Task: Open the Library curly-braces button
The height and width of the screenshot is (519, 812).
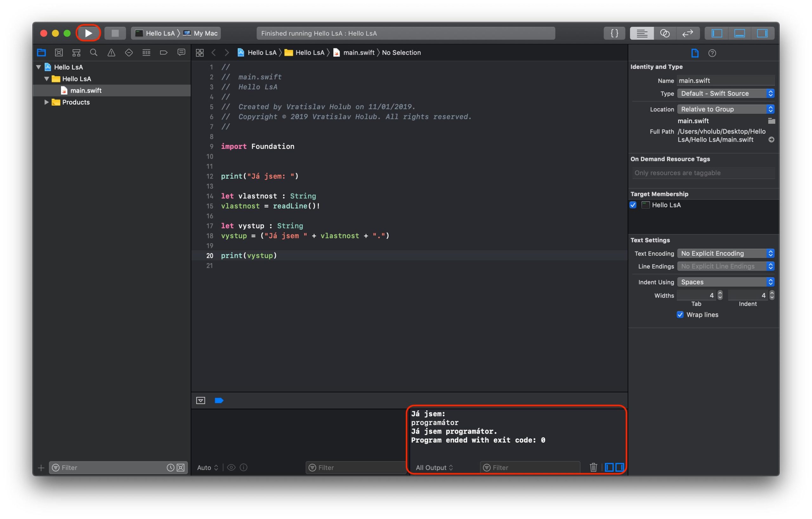Action: point(614,33)
